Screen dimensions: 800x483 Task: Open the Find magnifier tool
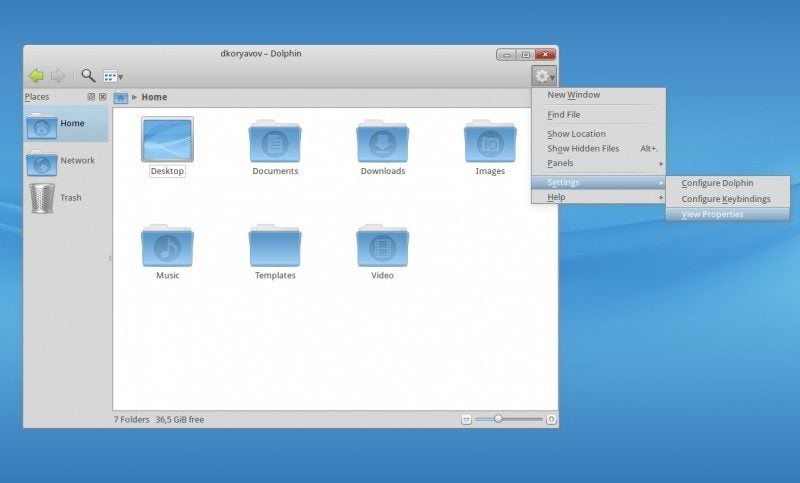tap(88, 75)
